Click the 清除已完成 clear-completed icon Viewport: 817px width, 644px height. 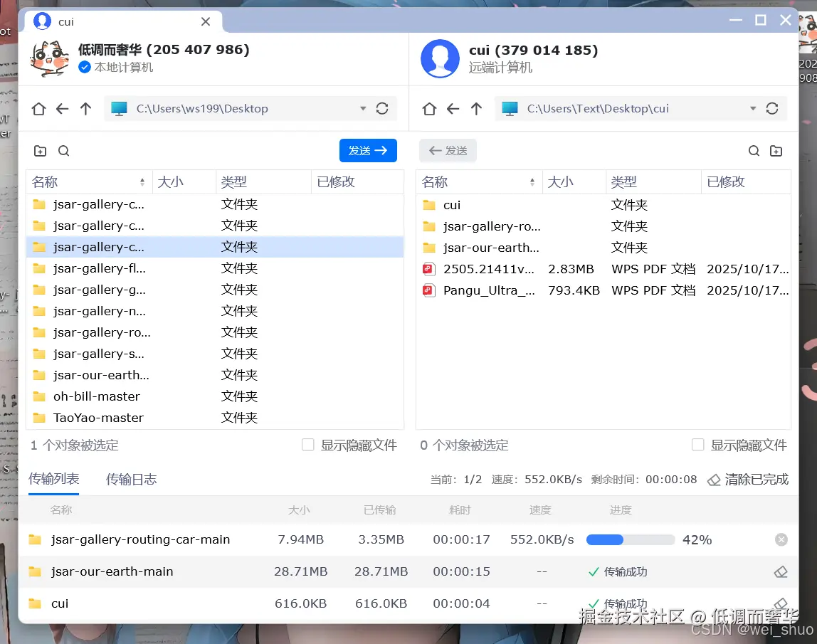click(713, 480)
